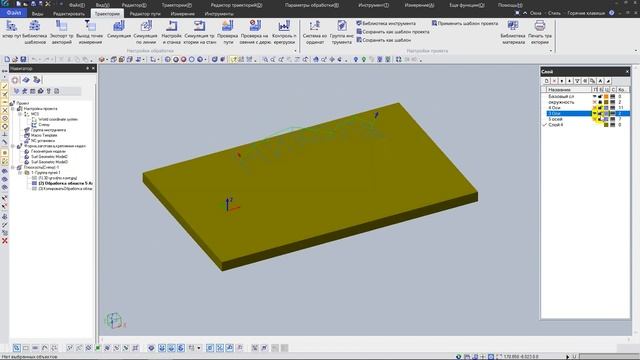Click Вывод точек измерения icon
The width and height of the screenshot is (640, 360).
[89, 32]
